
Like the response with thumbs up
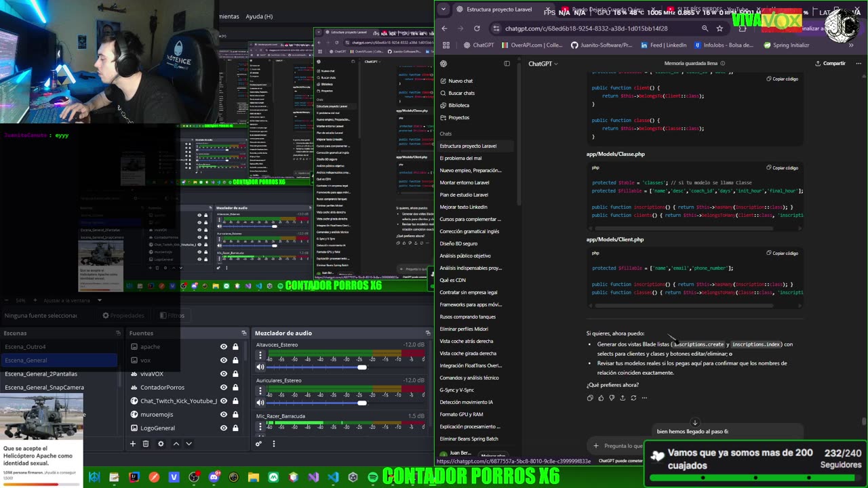tap(601, 398)
